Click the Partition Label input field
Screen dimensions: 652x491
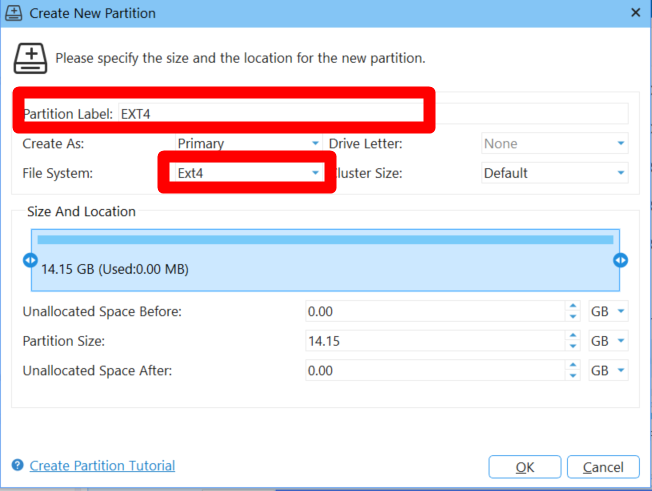point(373,113)
